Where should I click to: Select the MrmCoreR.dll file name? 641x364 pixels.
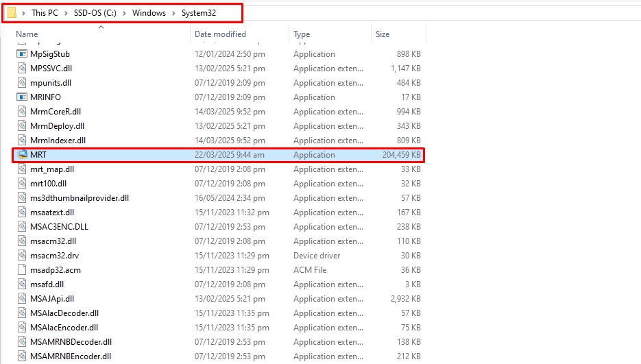[x=56, y=112]
